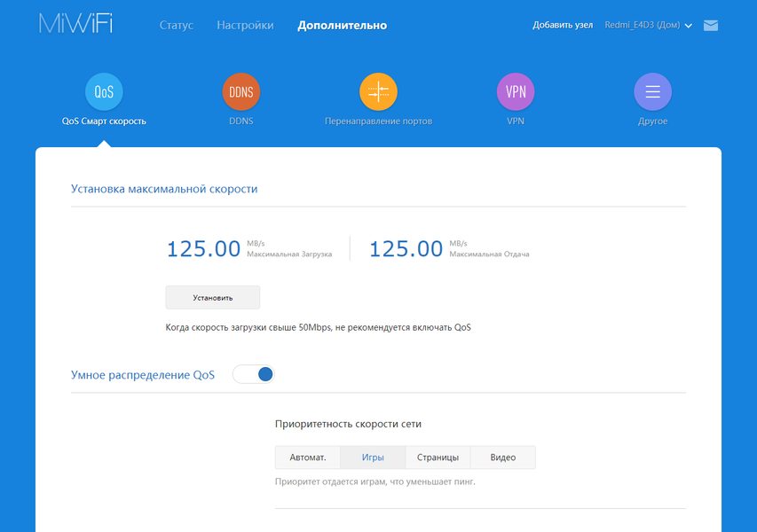The image size is (757, 532).
Task: Click the 125.00 maximum upload value
Action: click(406, 249)
